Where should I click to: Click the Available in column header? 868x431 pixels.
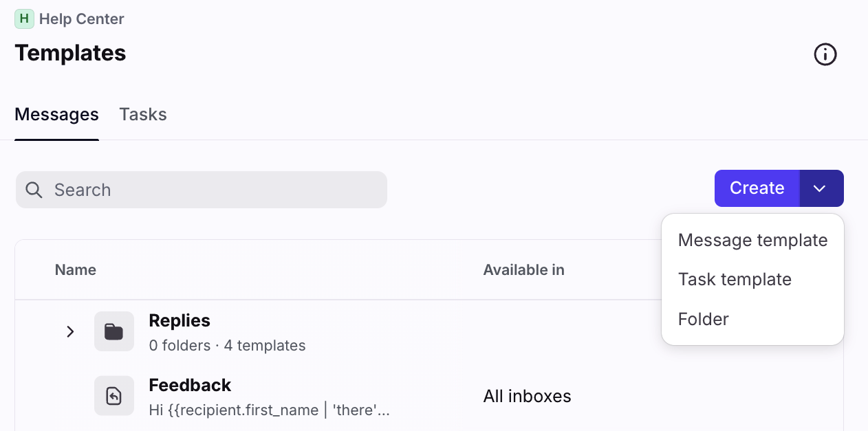point(523,270)
